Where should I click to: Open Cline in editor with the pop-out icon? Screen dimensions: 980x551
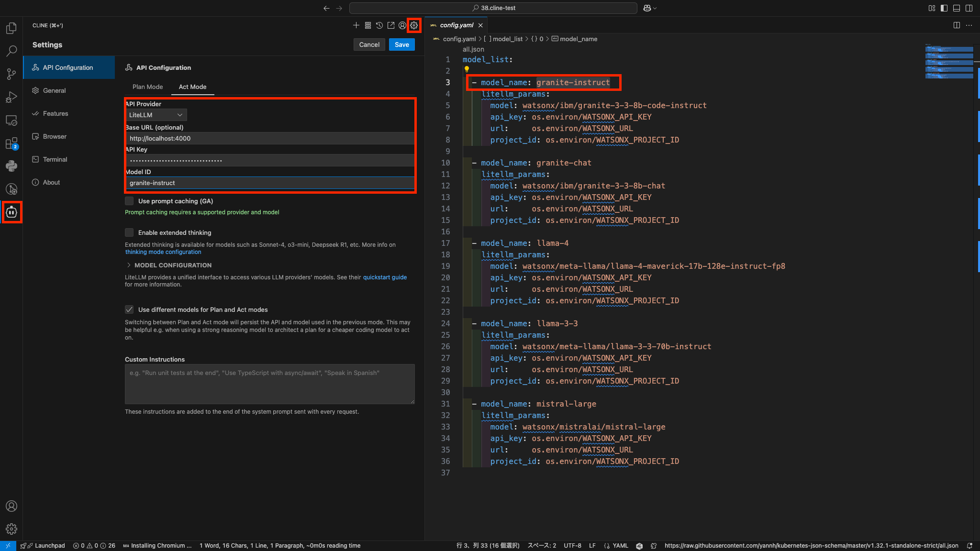coord(390,25)
